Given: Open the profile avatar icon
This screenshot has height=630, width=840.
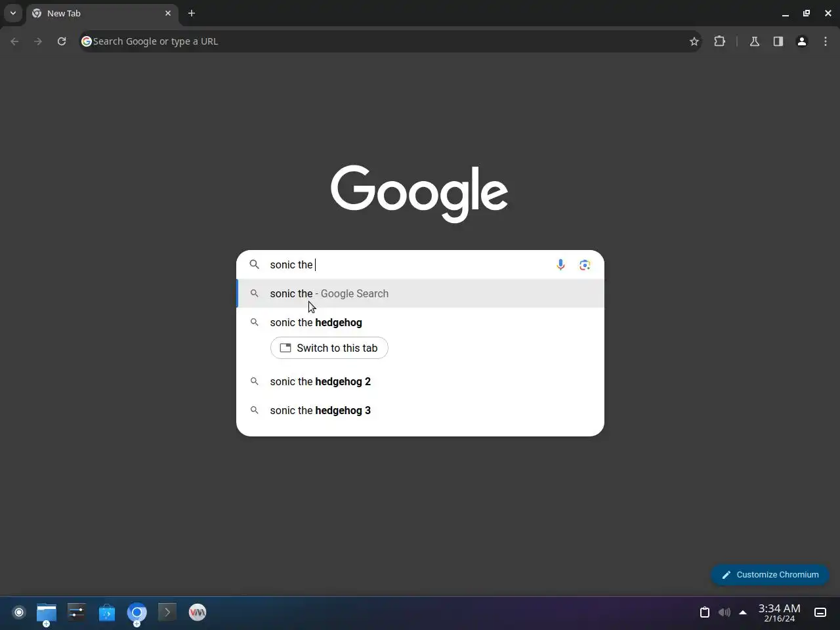Looking at the screenshot, I should (x=802, y=41).
